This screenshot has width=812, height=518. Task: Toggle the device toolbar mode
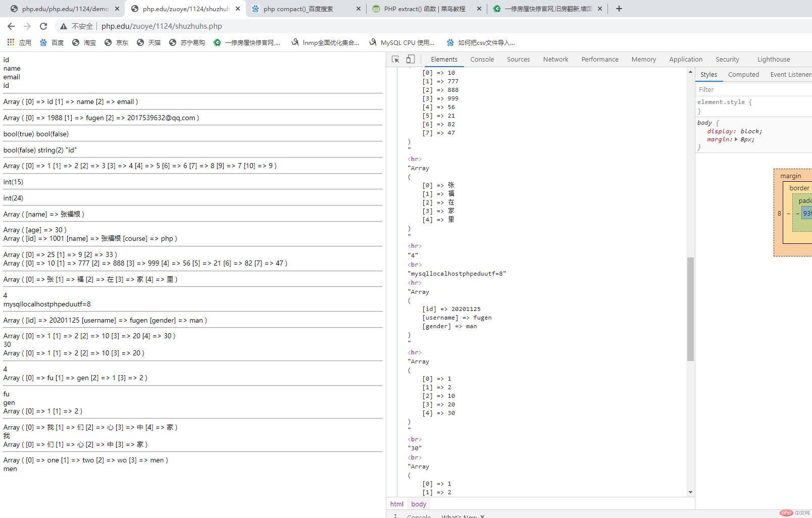pos(411,59)
